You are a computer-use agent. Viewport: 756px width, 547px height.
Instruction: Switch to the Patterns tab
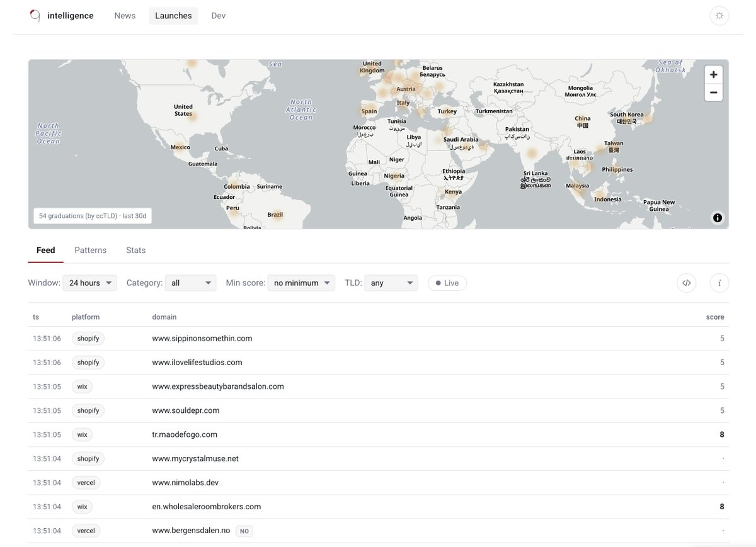coord(91,251)
